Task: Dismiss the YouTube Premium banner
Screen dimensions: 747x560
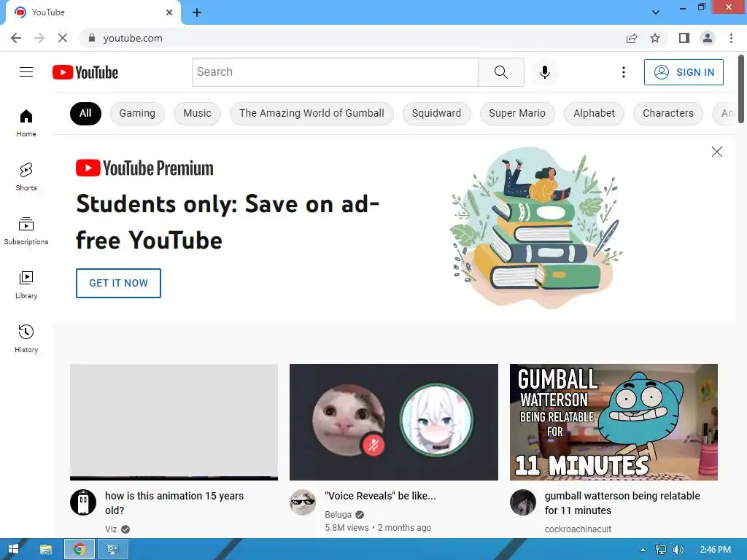Action: [x=716, y=152]
